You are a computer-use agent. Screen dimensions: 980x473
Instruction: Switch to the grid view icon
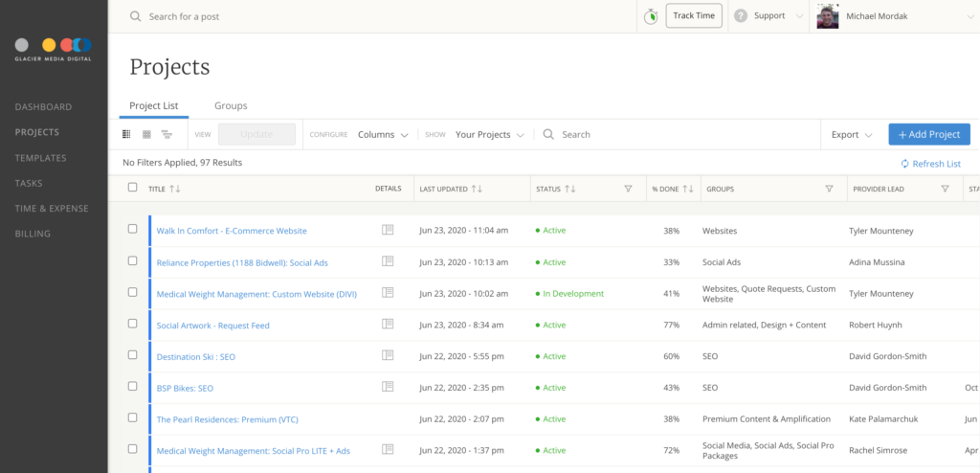[x=146, y=134]
